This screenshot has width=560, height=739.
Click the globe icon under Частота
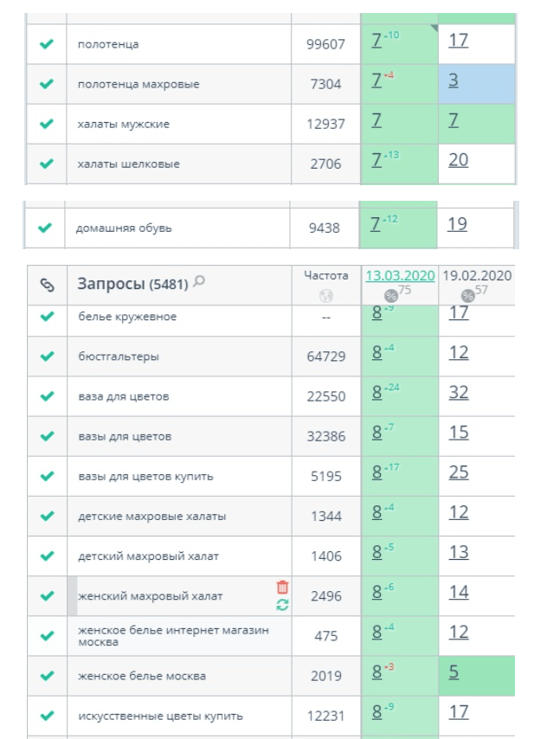click(x=325, y=295)
